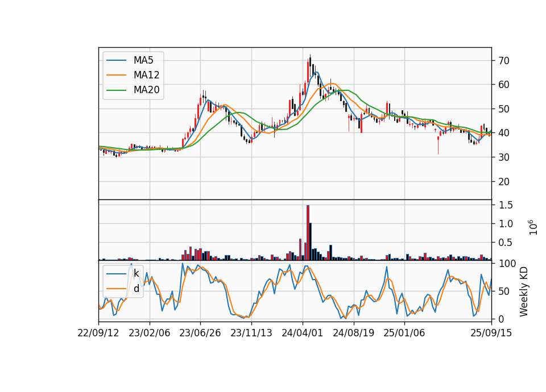Image resolution: width=546 pixels, height=392 pixels.
Task: Click the 30 price axis tick label
Action: [503, 157]
